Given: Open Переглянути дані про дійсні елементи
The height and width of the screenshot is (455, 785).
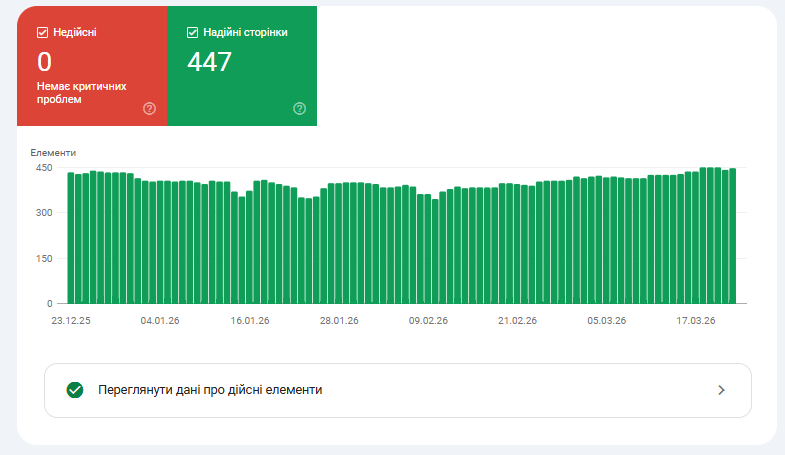Looking at the screenshot, I should (x=398, y=390).
